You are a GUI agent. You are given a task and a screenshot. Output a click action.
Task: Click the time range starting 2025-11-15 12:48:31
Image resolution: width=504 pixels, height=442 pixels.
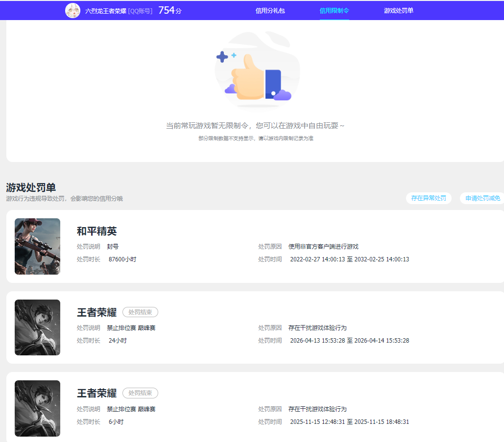[350, 422]
